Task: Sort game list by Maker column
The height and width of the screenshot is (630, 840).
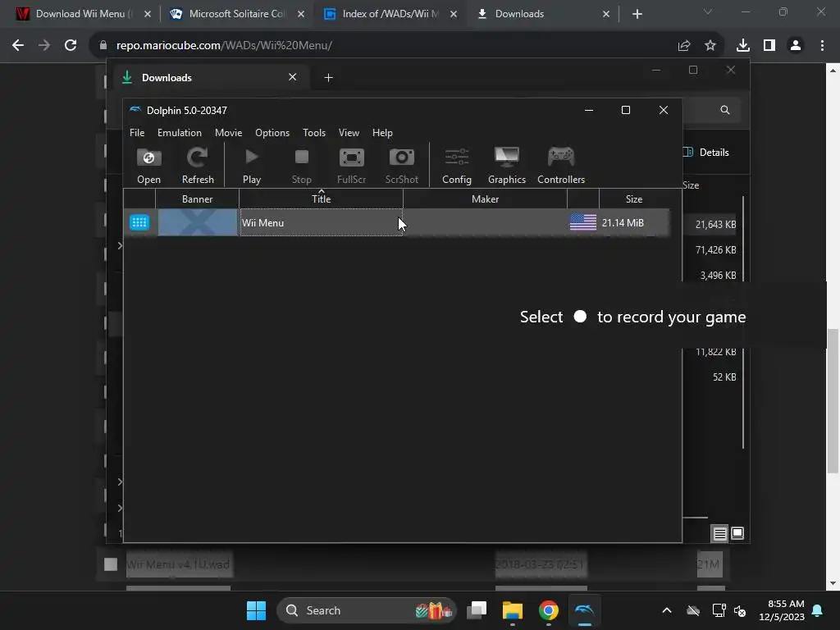Action: tap(485, 199)
